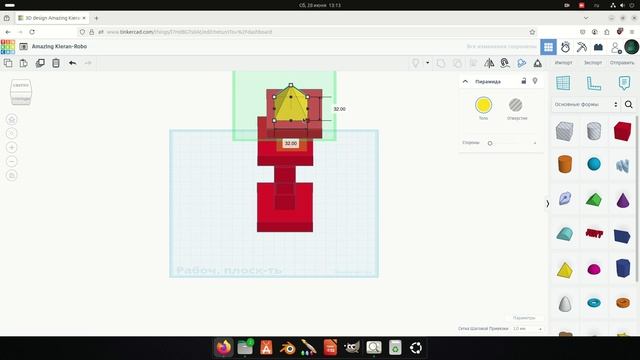The height and width of the screenshot is (360, 640).
Task: Adjust the Sides slider handle
Action: coord(490,143)
